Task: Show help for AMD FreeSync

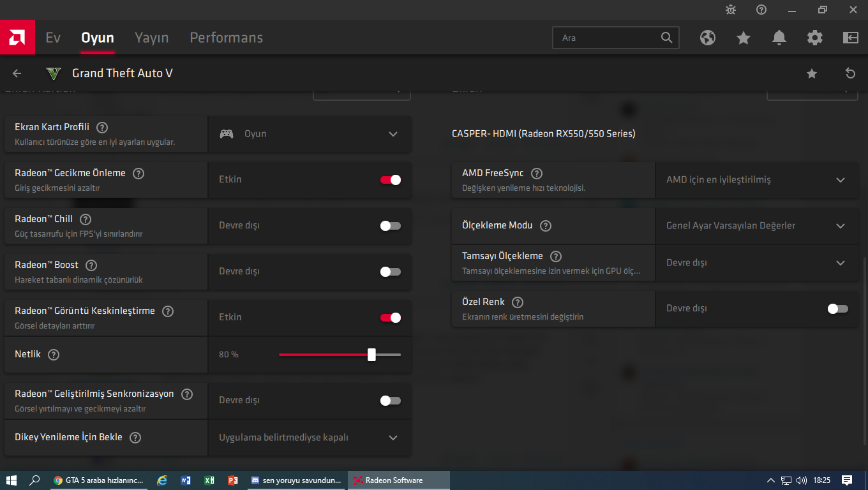Action: pyautogui.click(x=537, y=173)
